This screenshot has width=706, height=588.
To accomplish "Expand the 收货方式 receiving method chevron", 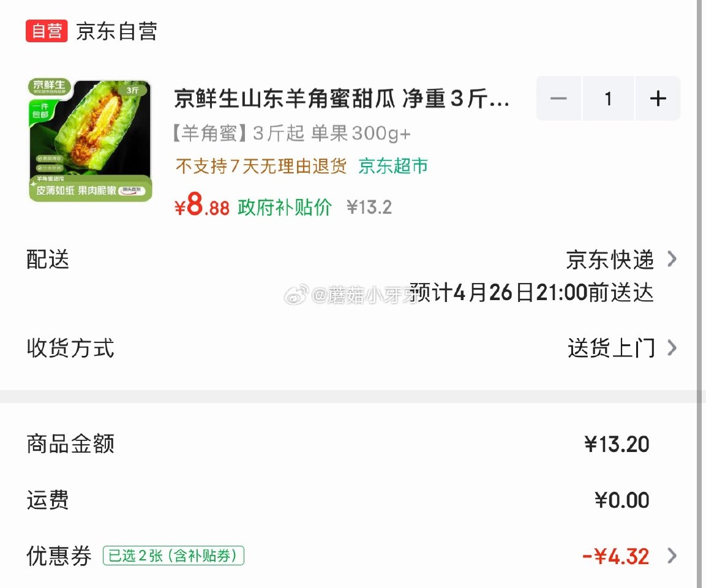I will (673, 348).
